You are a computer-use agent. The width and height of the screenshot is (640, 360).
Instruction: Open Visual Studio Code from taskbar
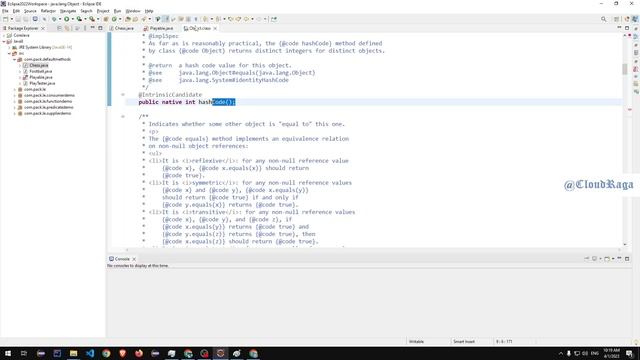point(90,353)
